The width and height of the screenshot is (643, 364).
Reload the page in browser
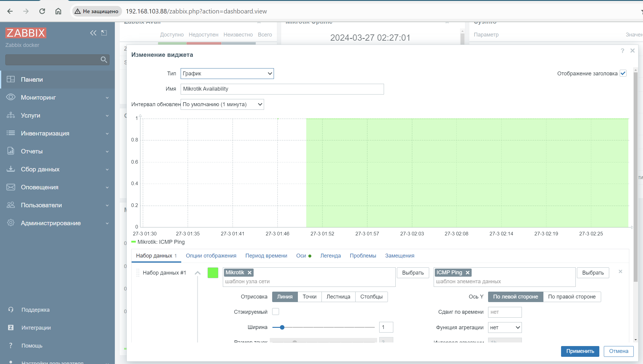(42, 11)
